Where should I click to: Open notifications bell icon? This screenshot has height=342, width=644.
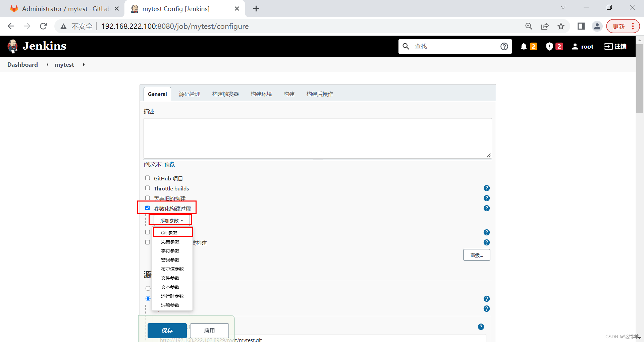[x=524, y=47]
